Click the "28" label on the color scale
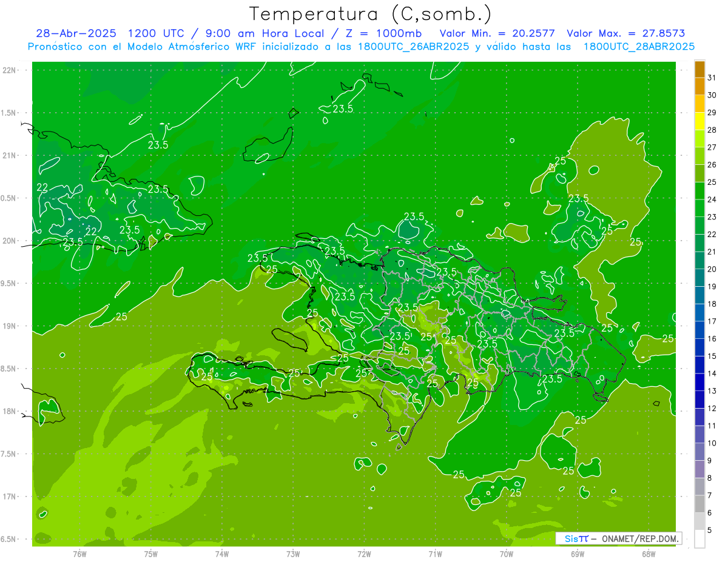Screen dimensions: 728x562 pyautogui.click(x=712, y=130)
